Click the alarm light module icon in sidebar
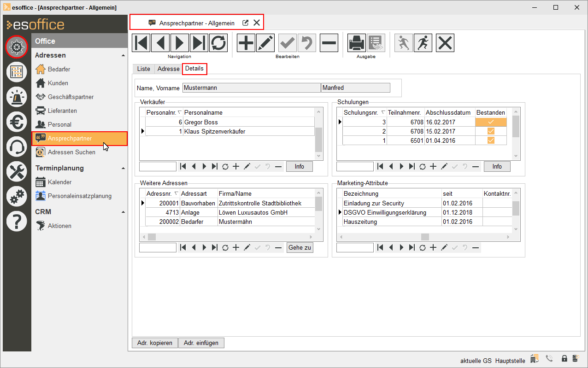The height and width of the screenshot is (368, 588). tap(17, 97)
